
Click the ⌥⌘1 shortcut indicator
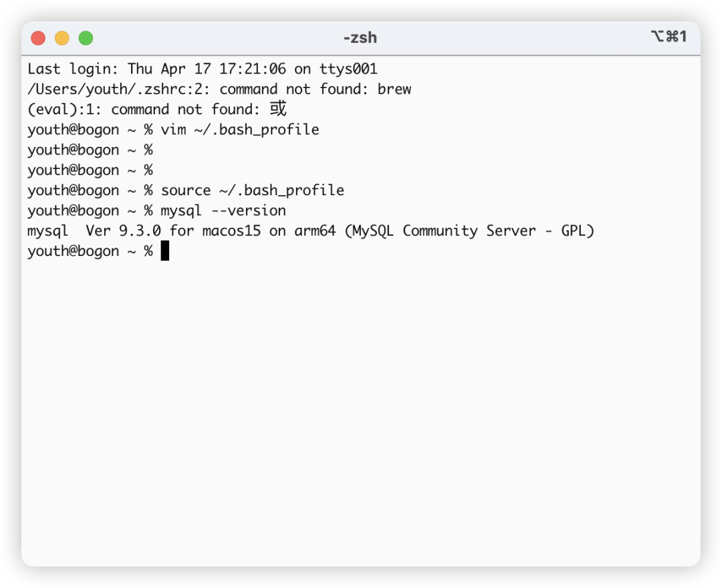669,36
